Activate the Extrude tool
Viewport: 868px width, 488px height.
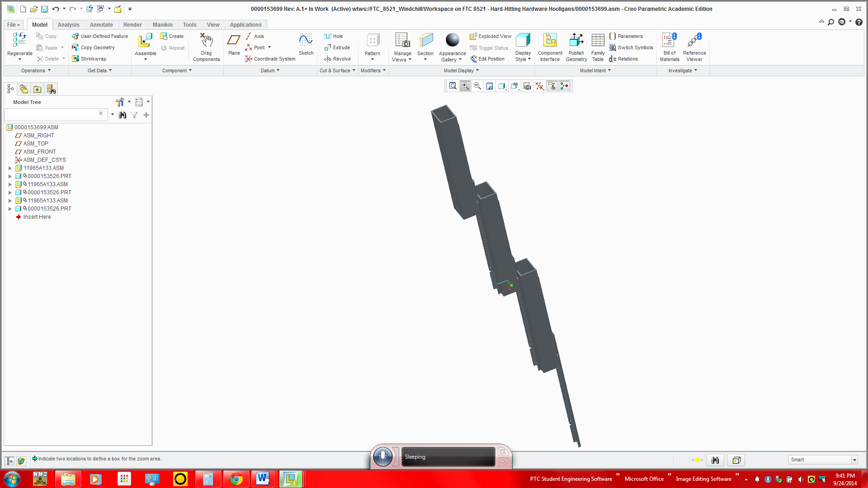coord(338,47)
